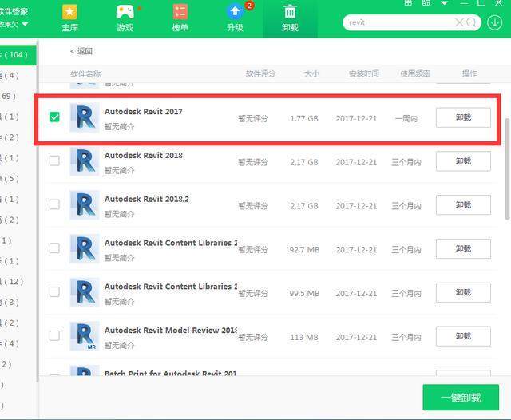Click the Autodesk Revit 2017 name
This screenshot has width=511, height=420.
(144, 112)
